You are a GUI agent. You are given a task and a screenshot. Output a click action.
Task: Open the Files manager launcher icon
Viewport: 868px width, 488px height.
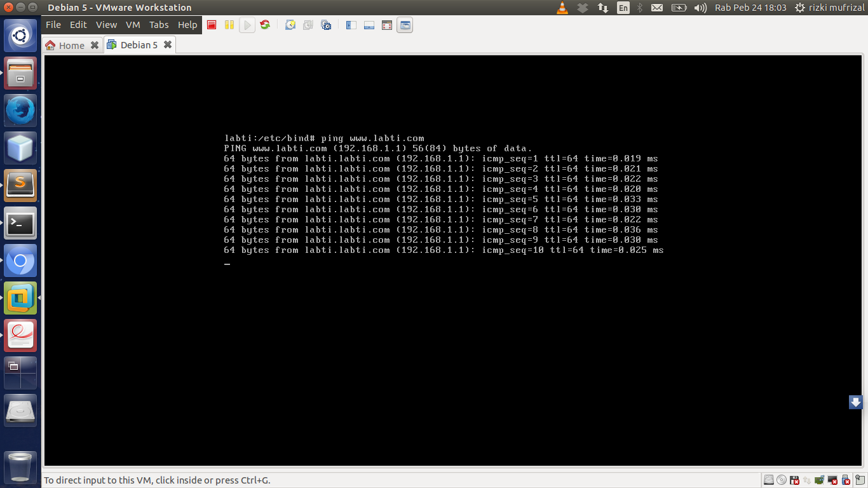[20, 73]
